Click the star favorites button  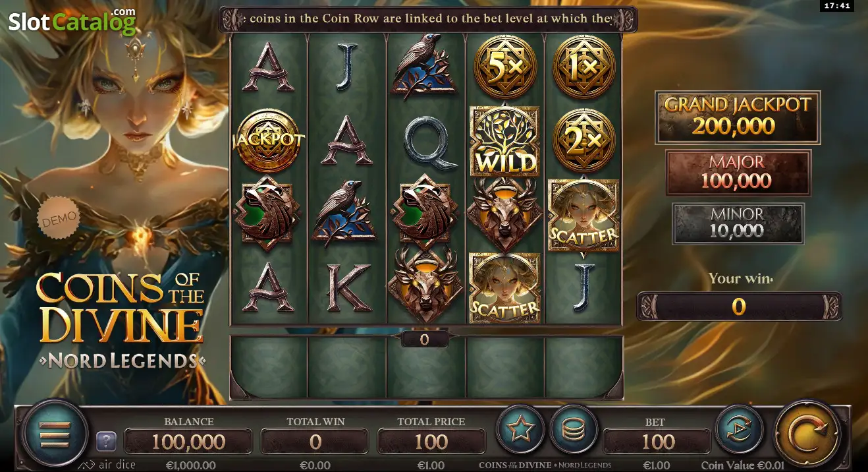[x=520, y=430]
